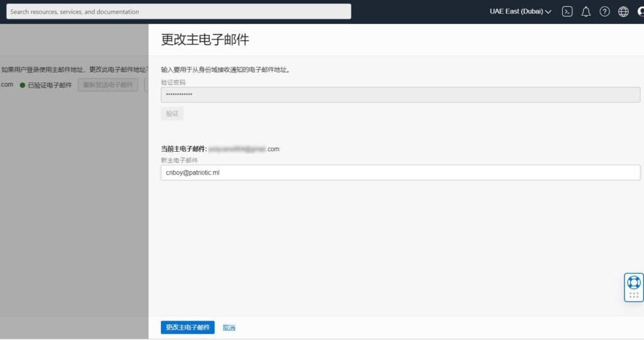
Task: Open the Cloud Shell developer tools icon
Action: tap(567, 11)
